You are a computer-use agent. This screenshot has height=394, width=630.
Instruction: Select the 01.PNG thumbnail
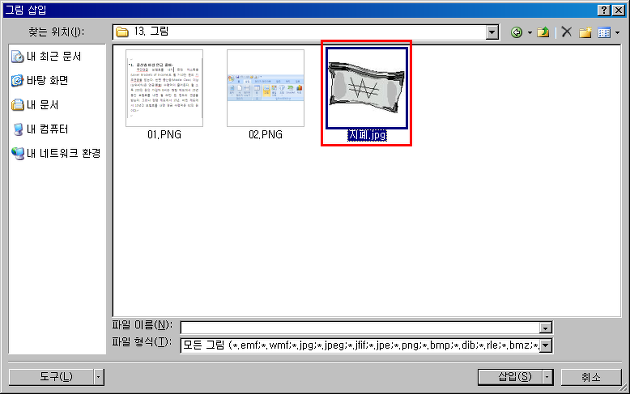click(x=164, y=88)
